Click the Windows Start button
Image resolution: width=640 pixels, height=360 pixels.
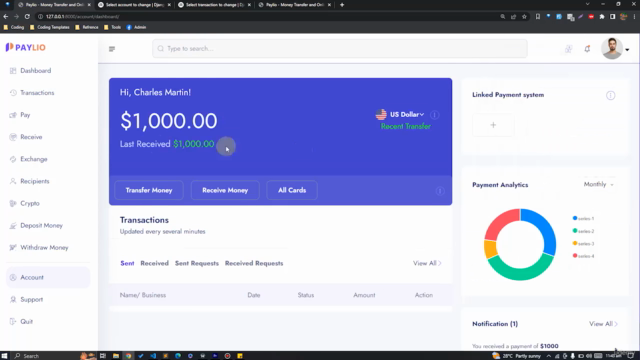click(4, 356)
